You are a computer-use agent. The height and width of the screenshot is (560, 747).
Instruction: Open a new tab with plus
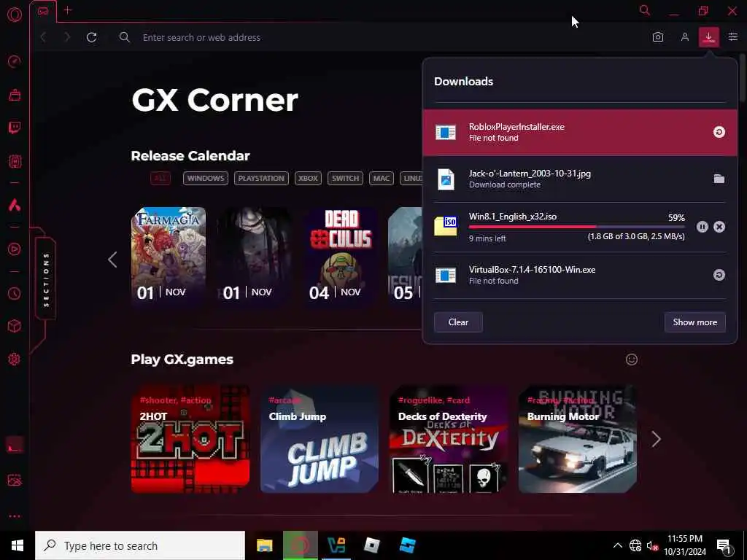coord(68,10)
